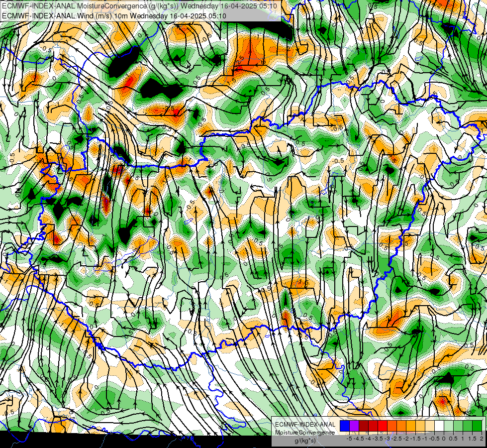Choose the legend swatch between -2 and -1.5

point(411,426)
